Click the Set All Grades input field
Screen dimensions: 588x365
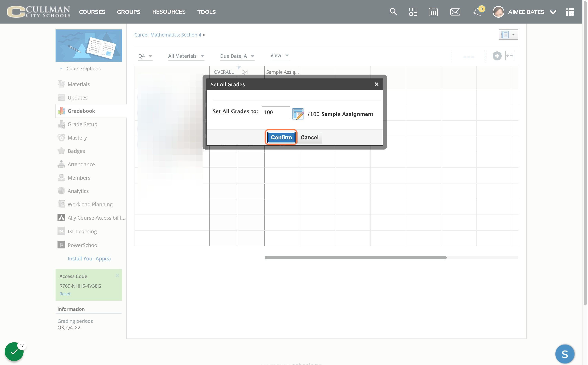click(276, 112)
